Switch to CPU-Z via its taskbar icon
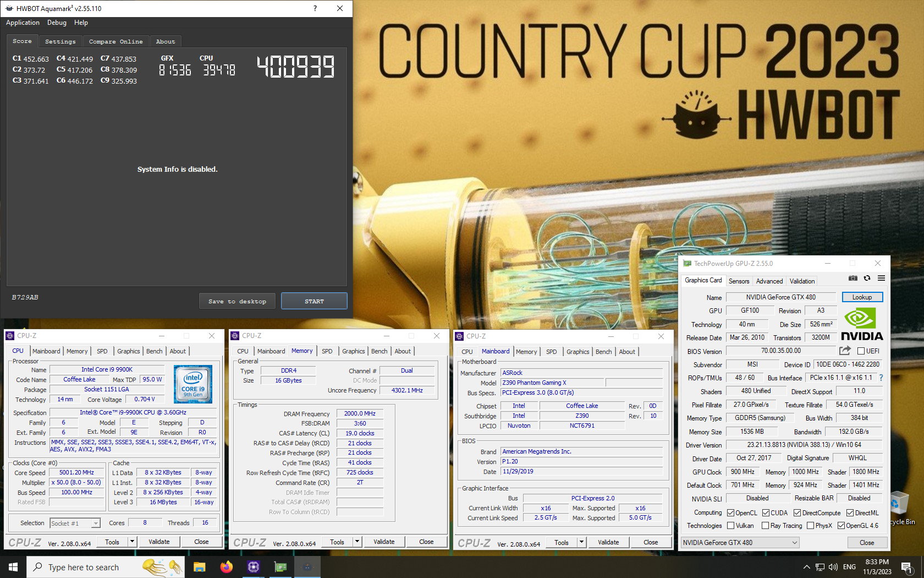Viewport: 924px width, 578px height. coord(253,567)
